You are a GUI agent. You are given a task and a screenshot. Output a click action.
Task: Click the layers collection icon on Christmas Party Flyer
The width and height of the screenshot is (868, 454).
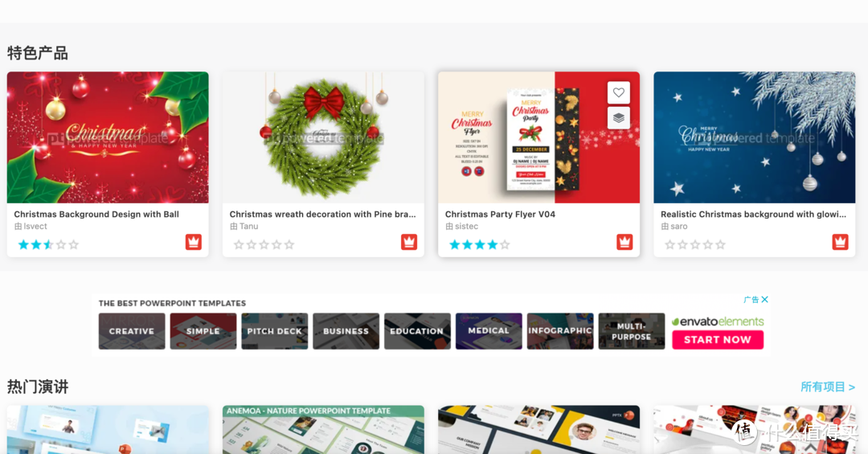coord(618,118)
